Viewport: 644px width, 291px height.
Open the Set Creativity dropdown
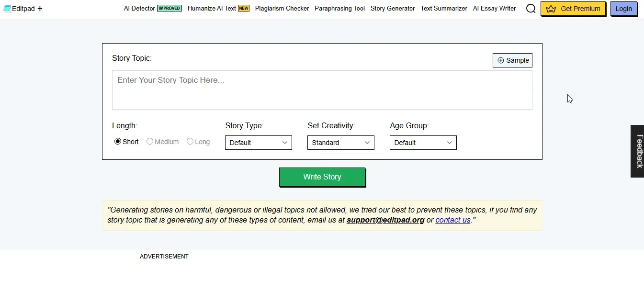pyautogui.click(x=341, y=143)
